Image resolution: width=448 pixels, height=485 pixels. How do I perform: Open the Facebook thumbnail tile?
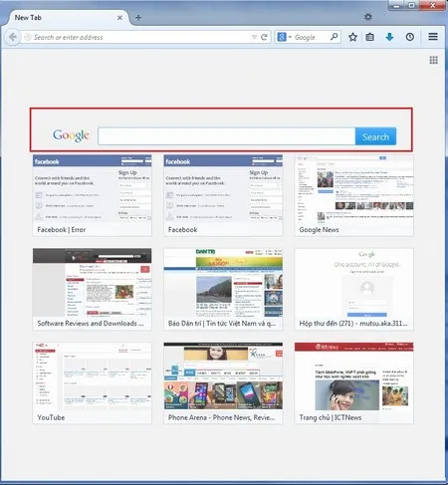coord(223,195)
